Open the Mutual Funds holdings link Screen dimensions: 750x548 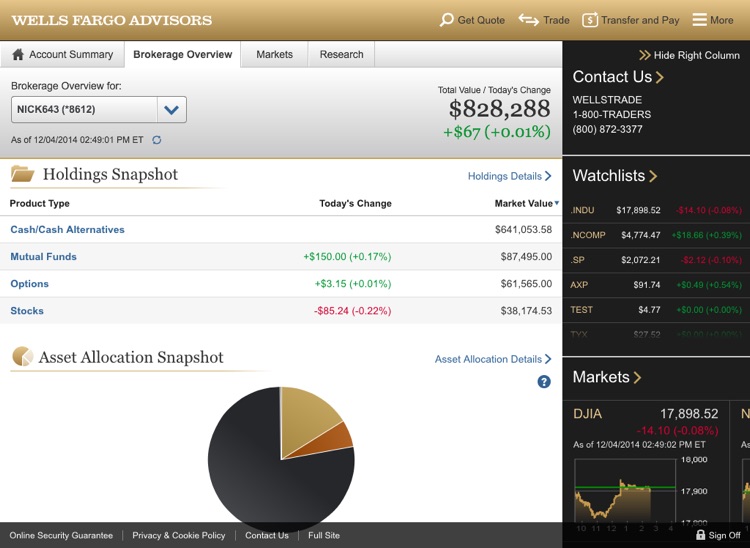[44, 256]
